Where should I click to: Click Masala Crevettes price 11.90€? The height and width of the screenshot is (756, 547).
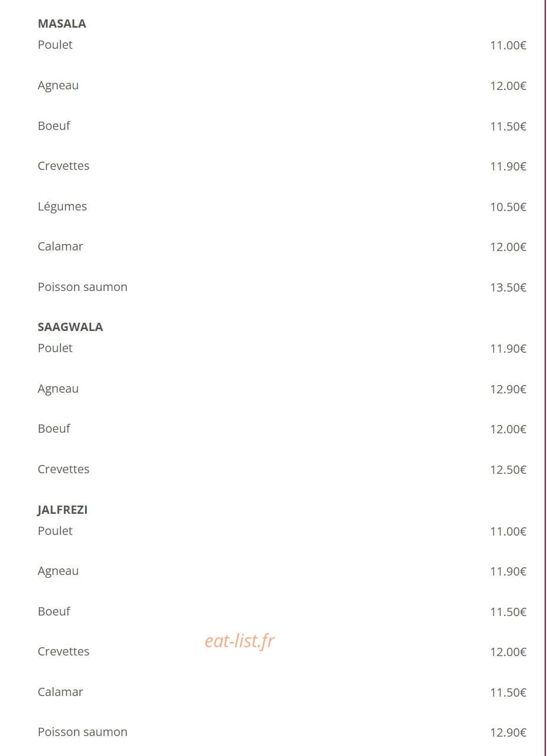(x=508, y=166)
